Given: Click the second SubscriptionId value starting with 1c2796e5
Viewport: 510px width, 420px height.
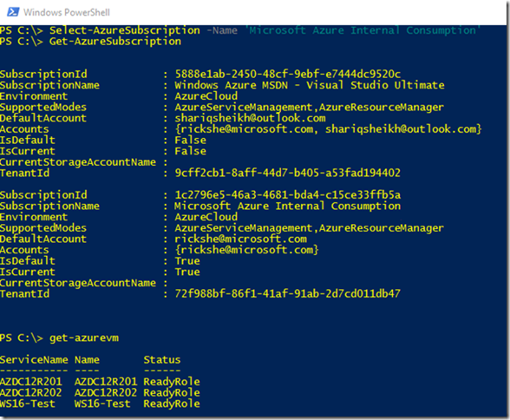Looking at the screenshot, I should pyautogui.click(x=288, y=195).
